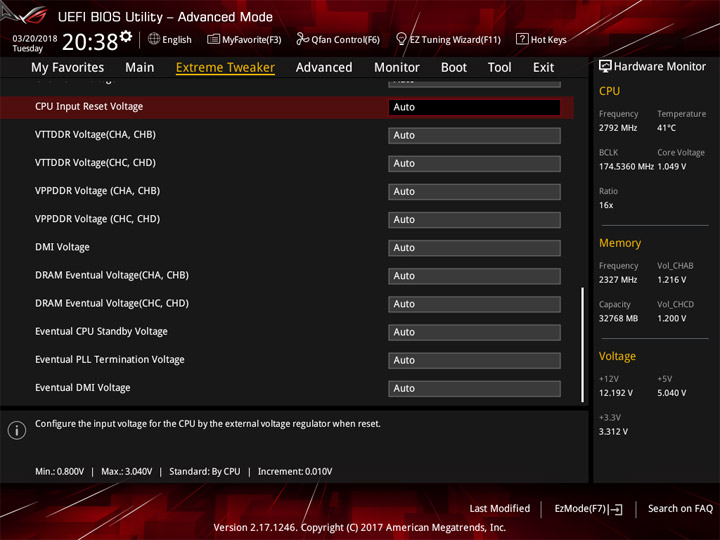
Task: Select VTTDDR Voltage(CHA, CHB) label
Action: click(x=96, y=135)
